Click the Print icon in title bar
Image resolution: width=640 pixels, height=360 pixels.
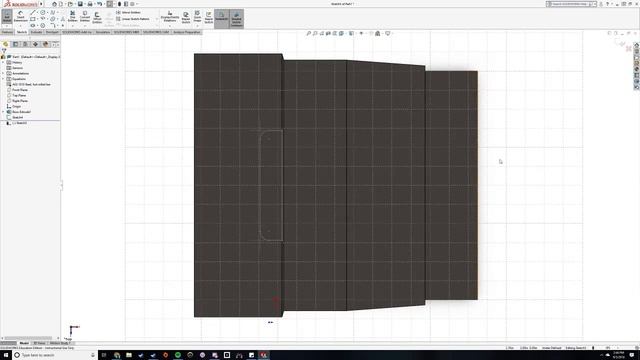pyautogui.click(x=90, y=4)
